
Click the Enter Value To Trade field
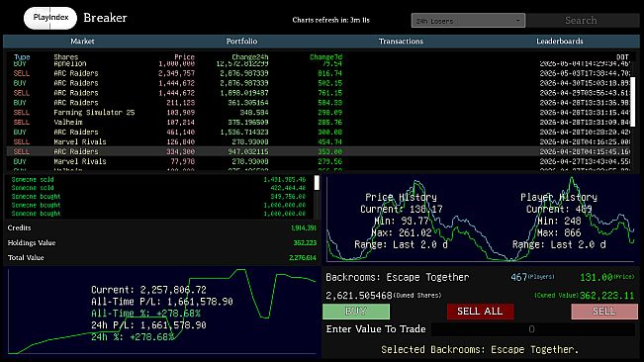pos(532,329)
